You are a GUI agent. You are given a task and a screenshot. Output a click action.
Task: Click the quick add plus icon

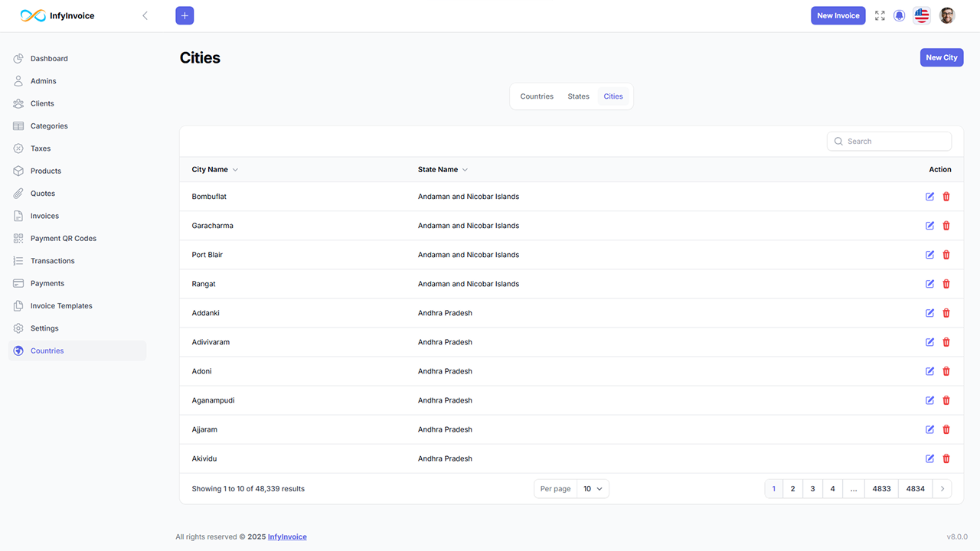tap(185, 15)
